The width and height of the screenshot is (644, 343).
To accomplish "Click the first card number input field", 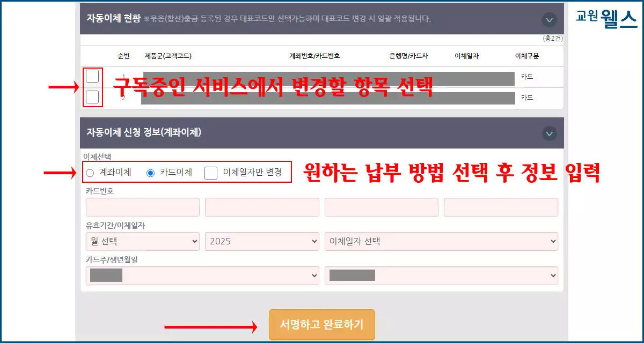I will pyautogui.click(x=142, y=207).
